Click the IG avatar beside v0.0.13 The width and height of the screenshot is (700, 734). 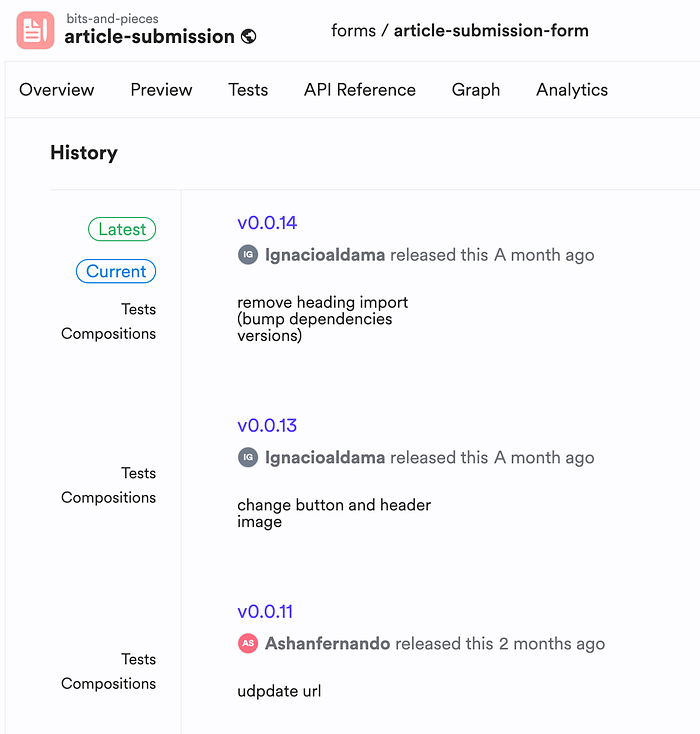coord(248,458)
